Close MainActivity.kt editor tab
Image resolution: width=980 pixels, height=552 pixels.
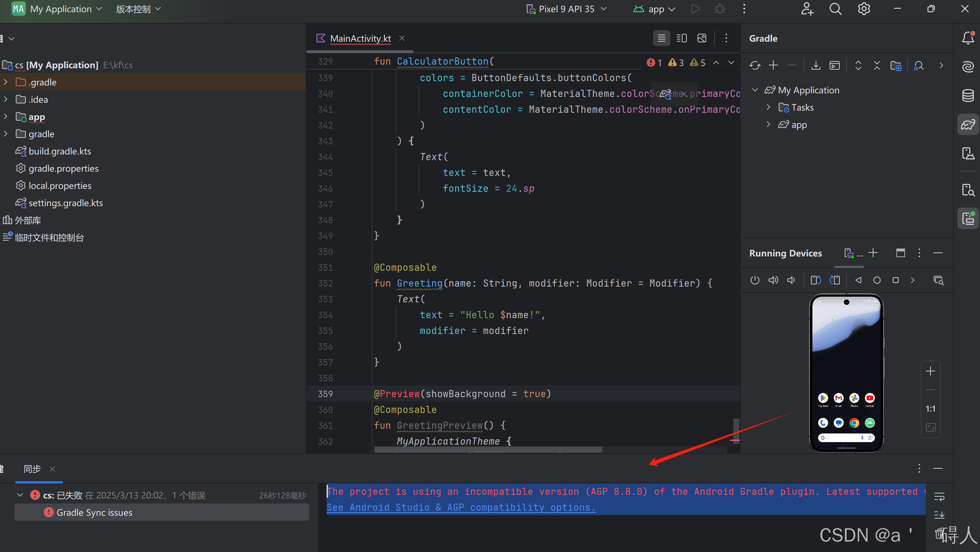tap(402, 38)
